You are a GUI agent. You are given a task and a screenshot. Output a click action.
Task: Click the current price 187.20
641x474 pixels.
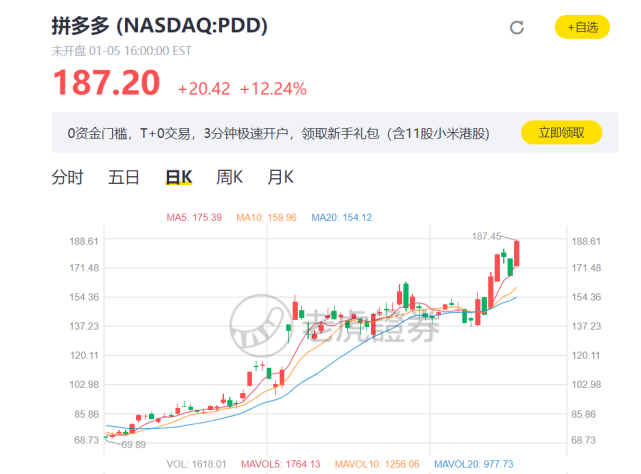(x=107, y=83)
